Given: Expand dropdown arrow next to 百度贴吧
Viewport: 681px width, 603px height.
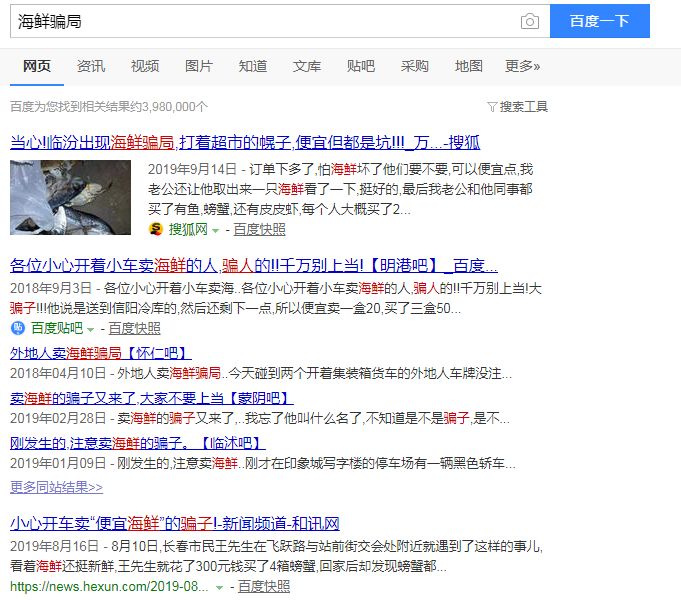Looking at the screenshot, I should click(90, 329).
